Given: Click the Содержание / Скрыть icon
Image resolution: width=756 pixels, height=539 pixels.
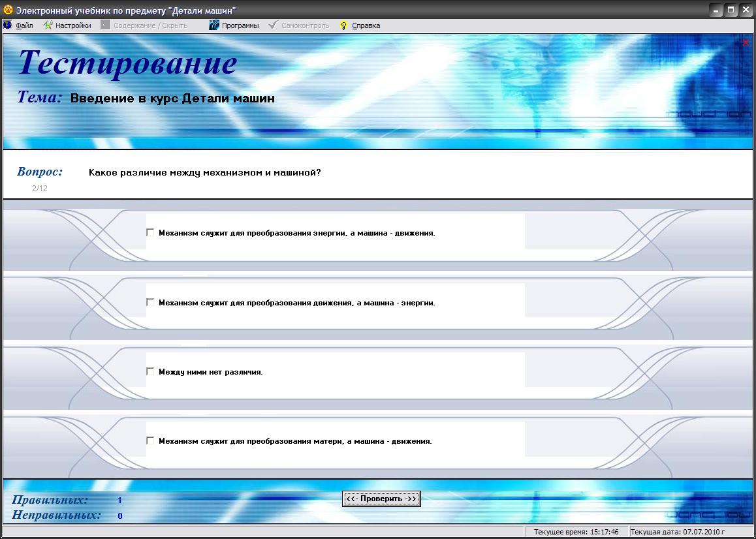Looking at the screenshot, I should [105, 25].
